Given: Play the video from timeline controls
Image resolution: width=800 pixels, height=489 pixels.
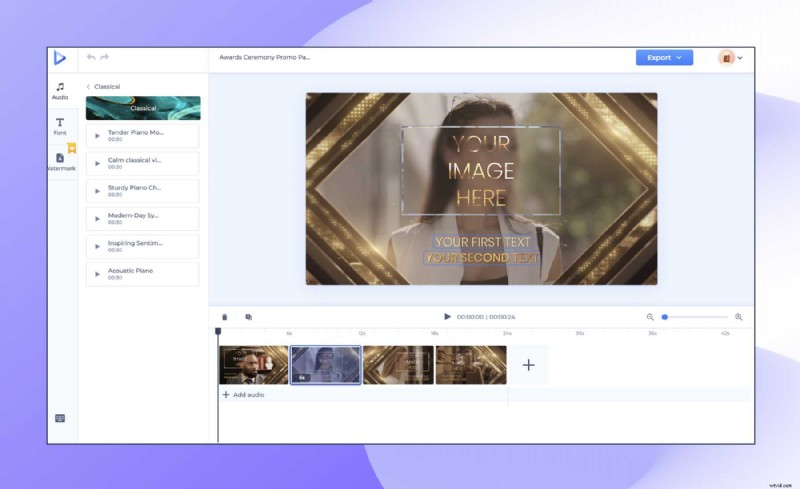Looking at the screenshot, I should coord(447,317).
